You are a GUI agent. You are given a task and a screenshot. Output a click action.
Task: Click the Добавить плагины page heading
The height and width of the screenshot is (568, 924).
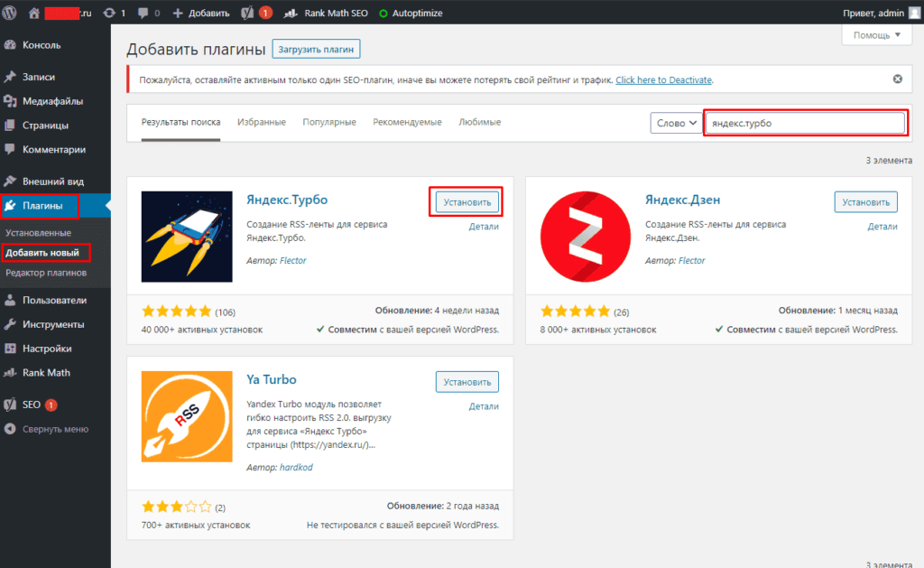click(196, 49)
